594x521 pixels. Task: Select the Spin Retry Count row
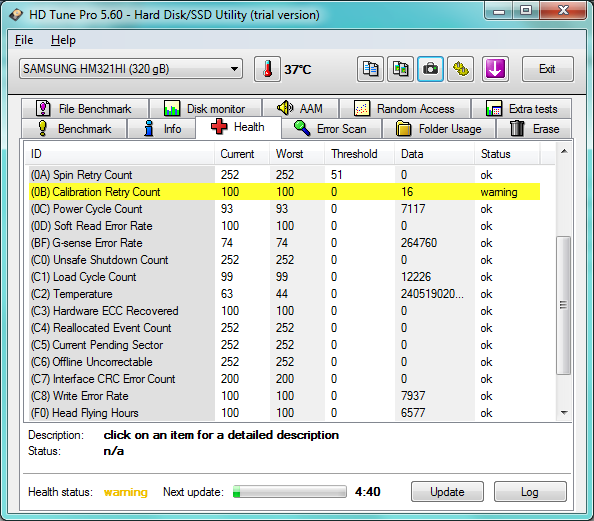[283, 175]
